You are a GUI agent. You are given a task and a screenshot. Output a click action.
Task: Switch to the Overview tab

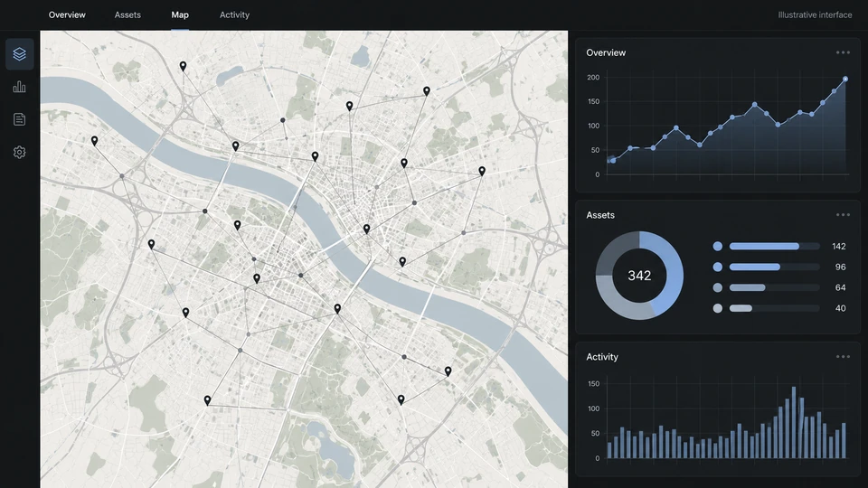point(67,15)
